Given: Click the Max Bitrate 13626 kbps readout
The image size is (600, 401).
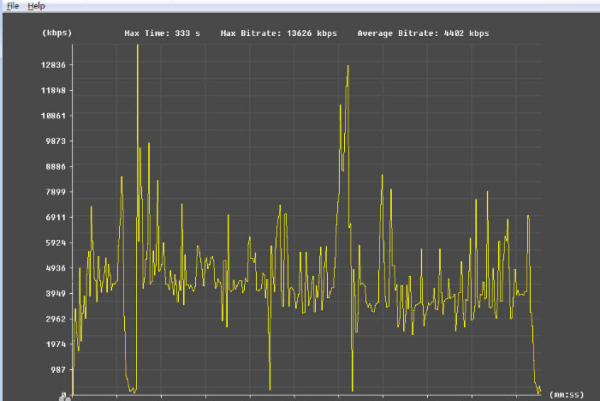Looking at the screenshot, I should pos(279,33).
